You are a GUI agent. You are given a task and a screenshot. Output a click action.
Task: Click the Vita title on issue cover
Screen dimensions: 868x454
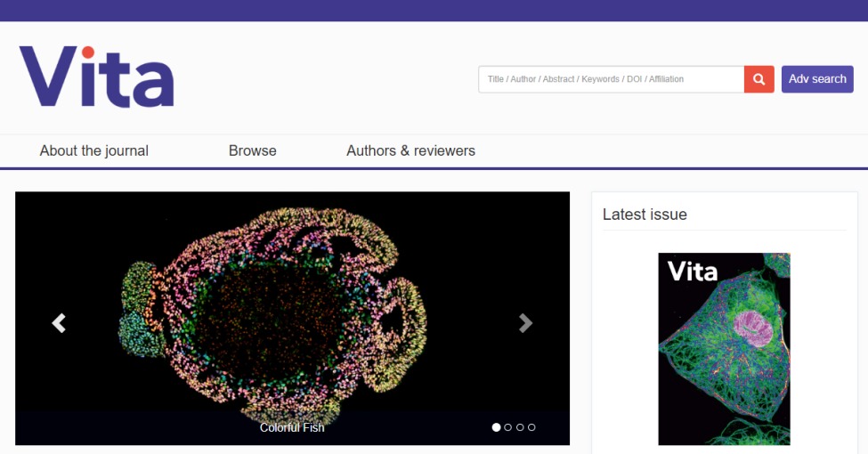click(692, 271)
